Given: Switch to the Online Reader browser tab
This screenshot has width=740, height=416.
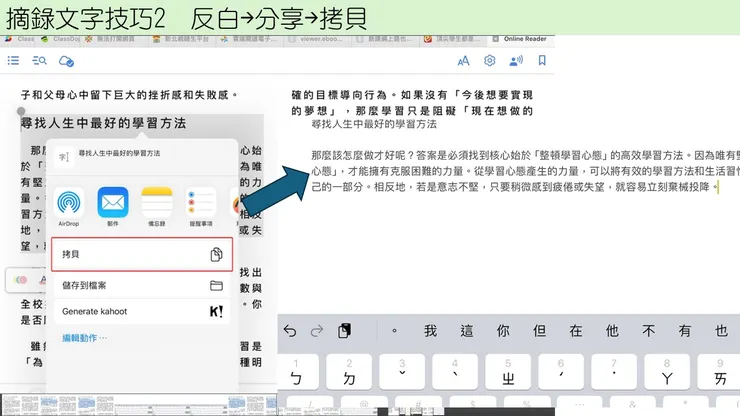Looking at the screenshot, I should [x=519, y=39].
